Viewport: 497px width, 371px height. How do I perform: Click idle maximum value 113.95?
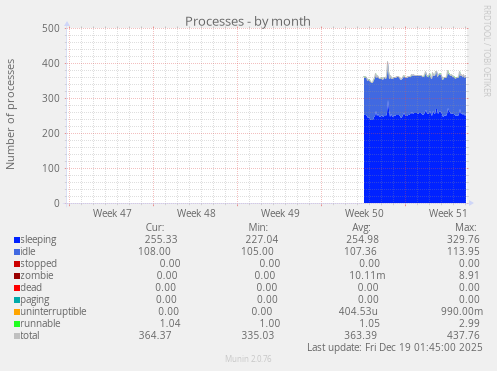pyautogui.click(x=463, y=251)
